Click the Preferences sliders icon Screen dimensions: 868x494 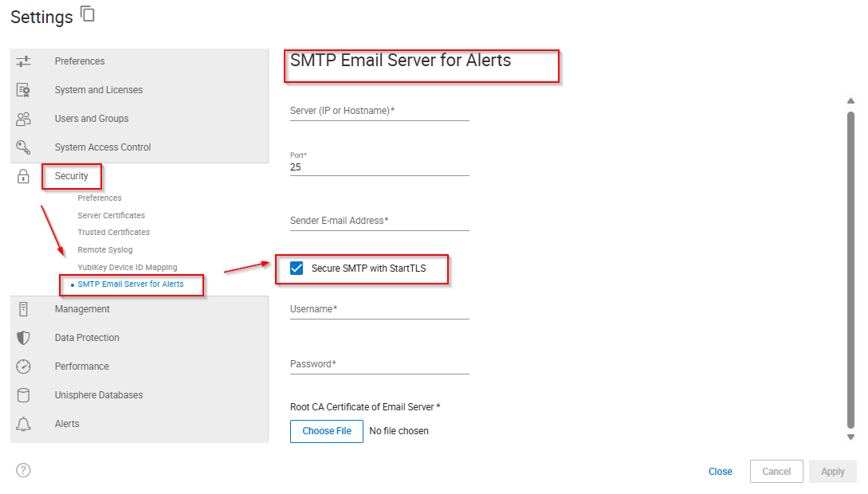[x=24, y=61]
